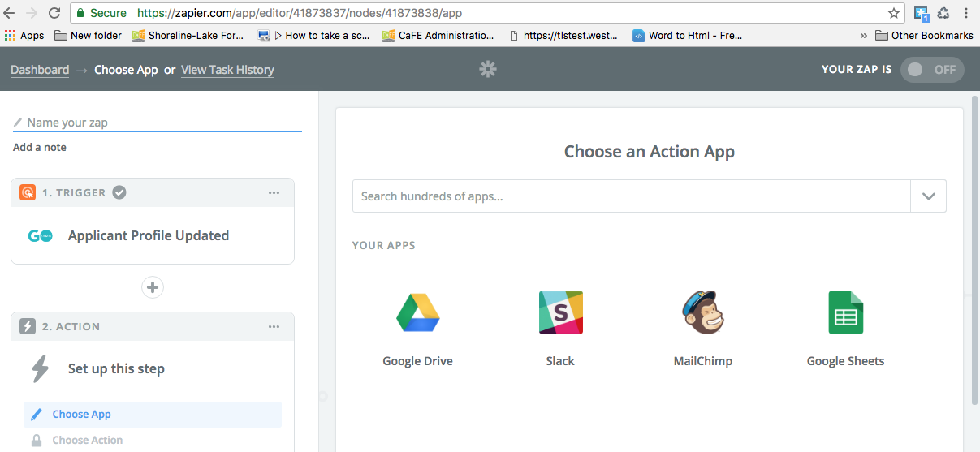Bookmark this page with star icon
This screenshot has width=980, height=452.
pos(894,13)
